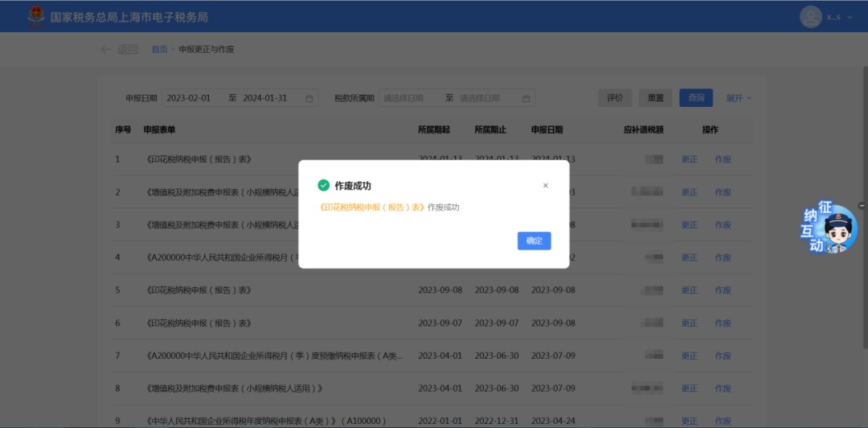This screenshot has width=868, height=428.
Task: Open the user account dropdown arrow
Action: pyautogui.click(x=850, y=17)
